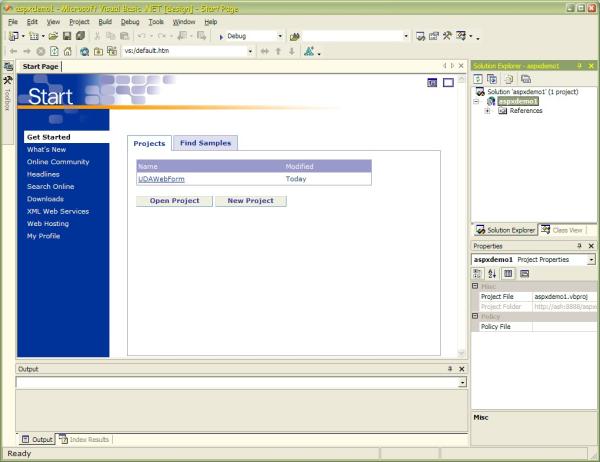The width and height of the screenshot is (600, 462).
Task: Open XML Web Services in the Start sidebar
Action: [x=58, y=211]
